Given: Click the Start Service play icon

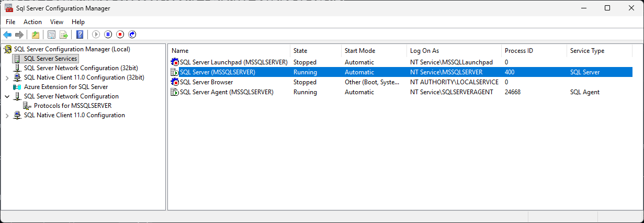Looking at the screenshot, I should coord(96,35).
